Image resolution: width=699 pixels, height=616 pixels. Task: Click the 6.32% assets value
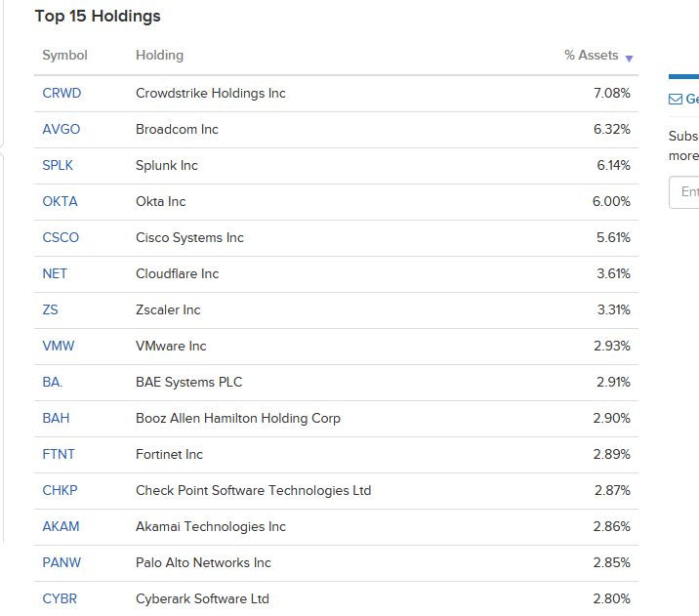[x=611, y=129]
